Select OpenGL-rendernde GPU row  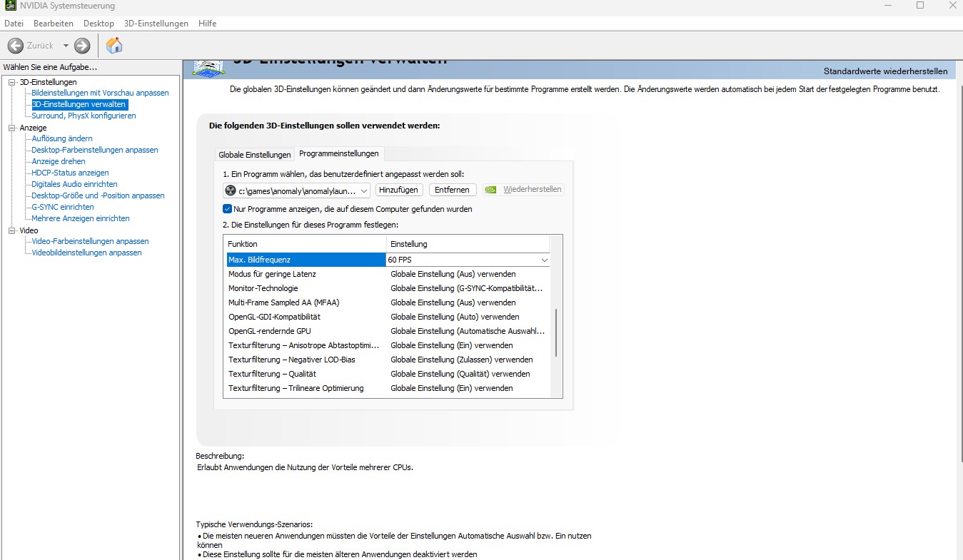pos(387,331)
